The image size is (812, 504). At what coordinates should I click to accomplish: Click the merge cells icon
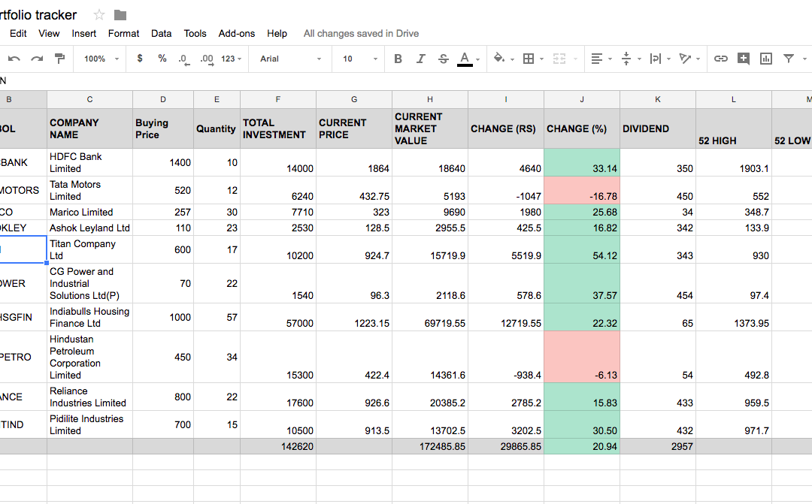(x=559, y=59)
